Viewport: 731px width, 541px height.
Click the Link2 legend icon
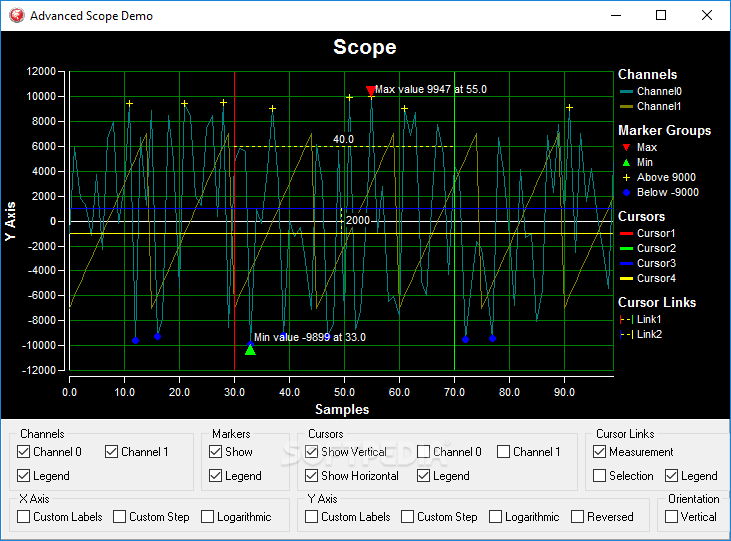(626, 334)
